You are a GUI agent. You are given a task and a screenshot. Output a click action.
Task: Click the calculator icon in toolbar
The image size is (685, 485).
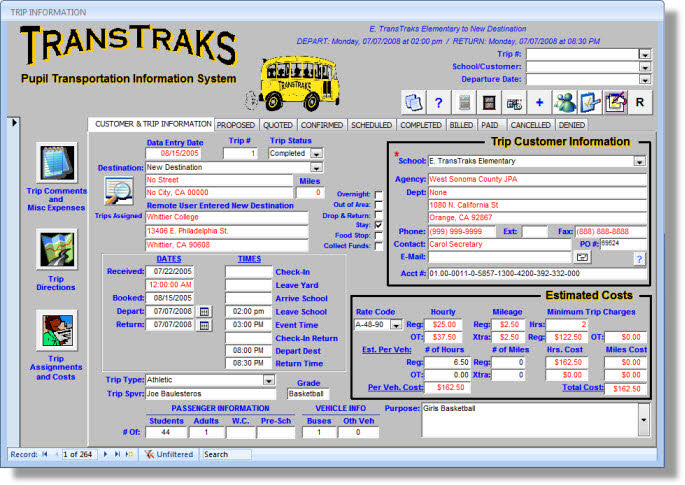pos(464,102)
